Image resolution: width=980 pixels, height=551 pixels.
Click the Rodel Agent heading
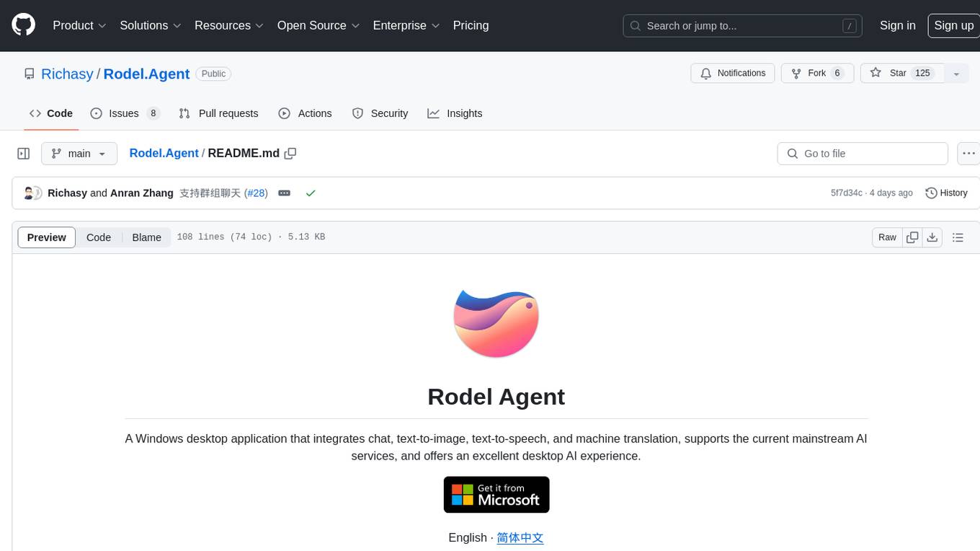496,397
